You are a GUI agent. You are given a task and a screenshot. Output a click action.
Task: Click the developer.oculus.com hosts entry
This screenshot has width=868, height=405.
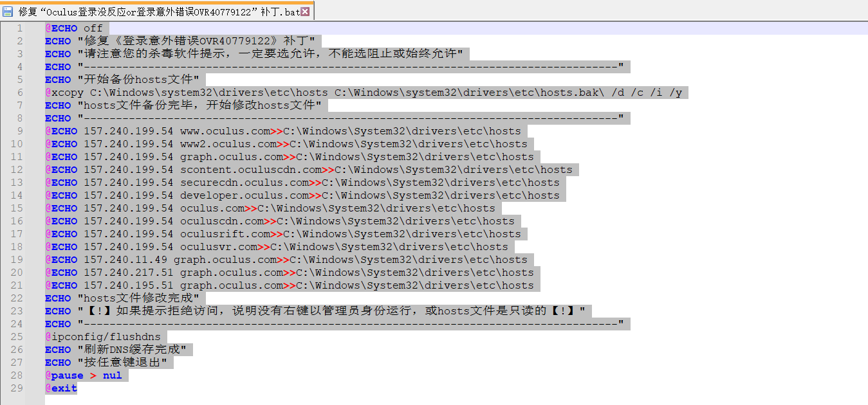pyautogui.click(x=302, y=195)
